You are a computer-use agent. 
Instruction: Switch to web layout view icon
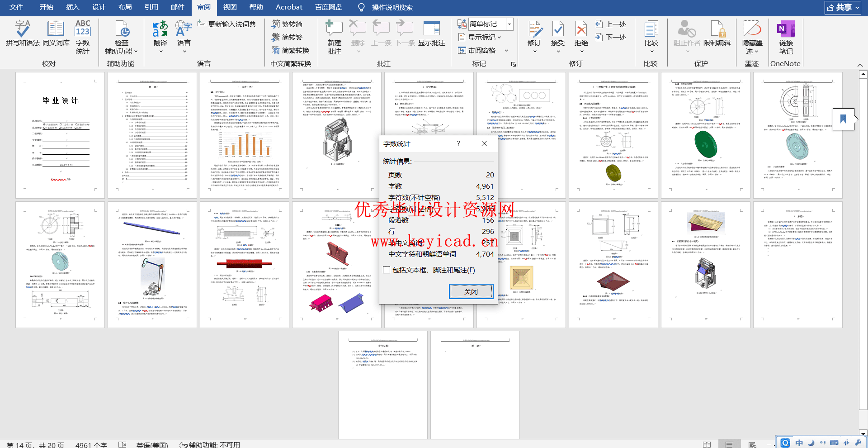(x=752, y=444)
